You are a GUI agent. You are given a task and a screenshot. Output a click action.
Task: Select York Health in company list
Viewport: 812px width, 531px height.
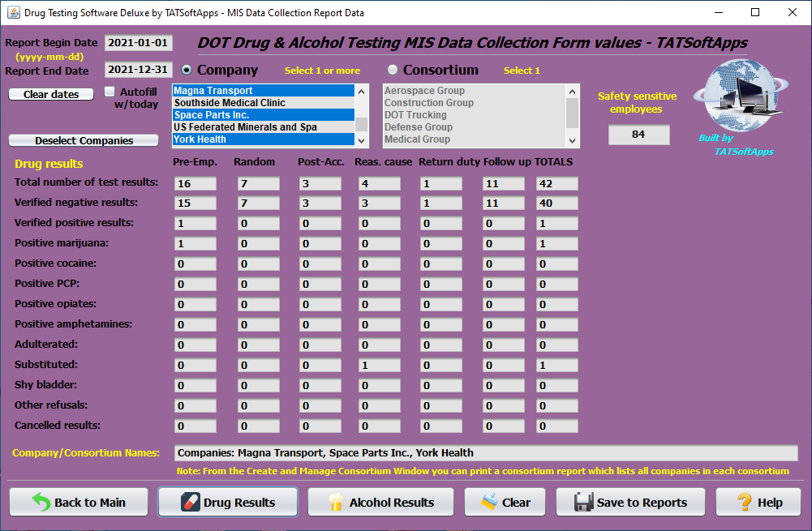(264, 139)
